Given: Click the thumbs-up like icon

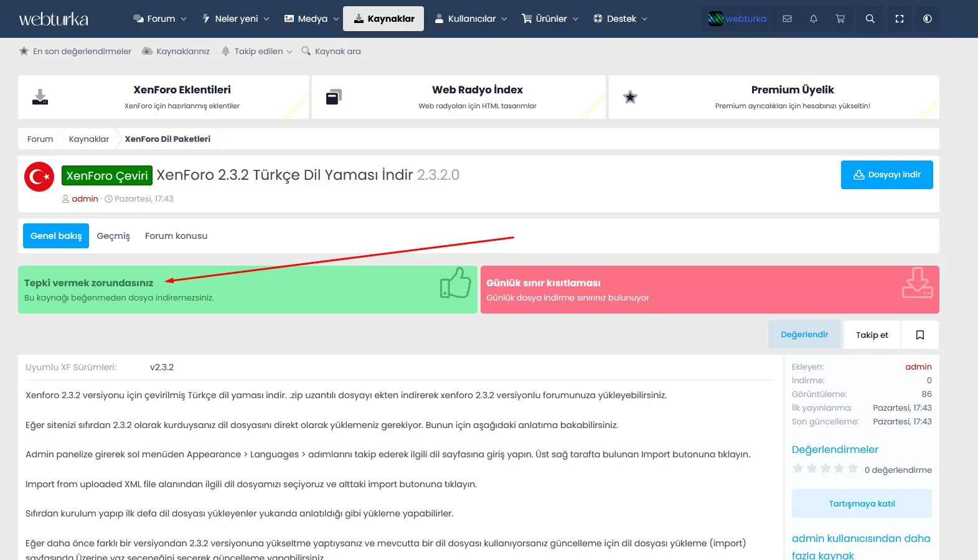Looking at the screenshot, I should coord(456,282).
